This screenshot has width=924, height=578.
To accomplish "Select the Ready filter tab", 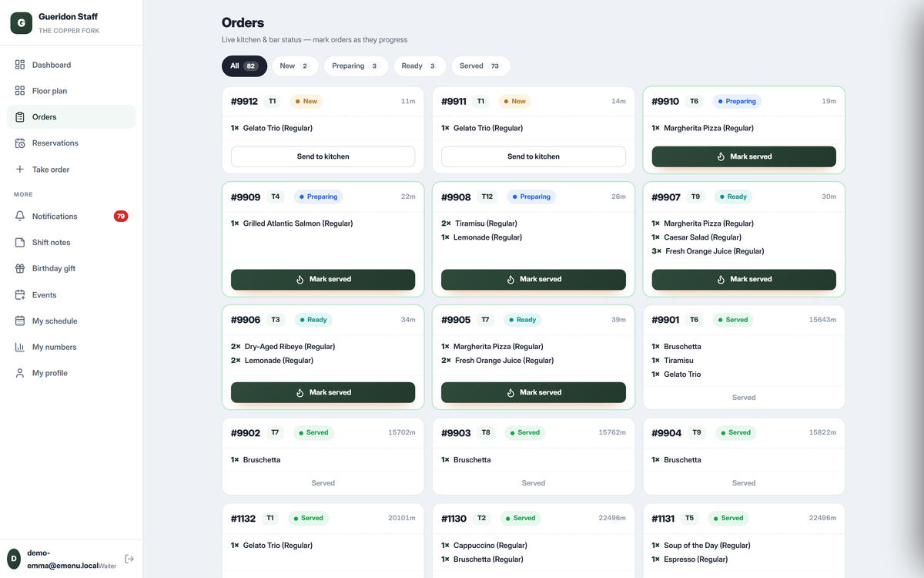I will [x=420, y=66].
